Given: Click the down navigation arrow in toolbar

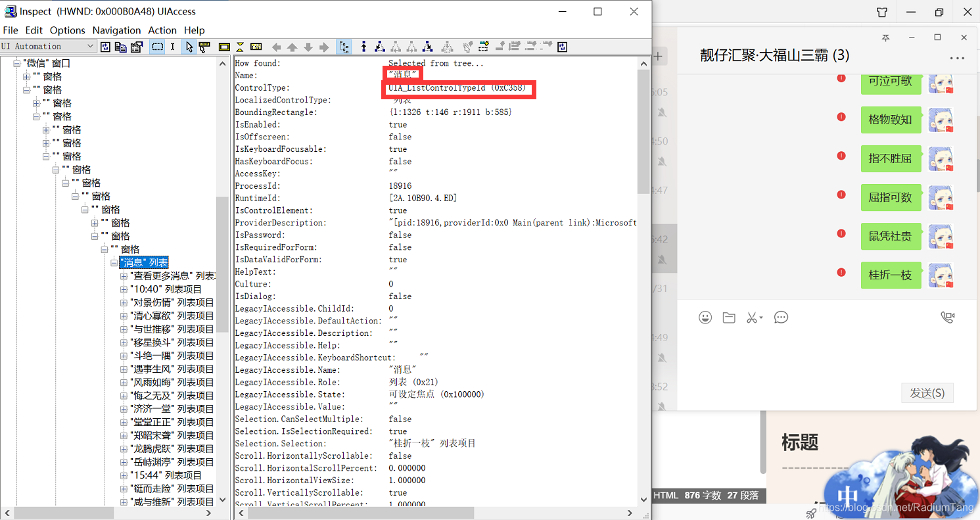Looking at the screenshot, I should point(308,47).
